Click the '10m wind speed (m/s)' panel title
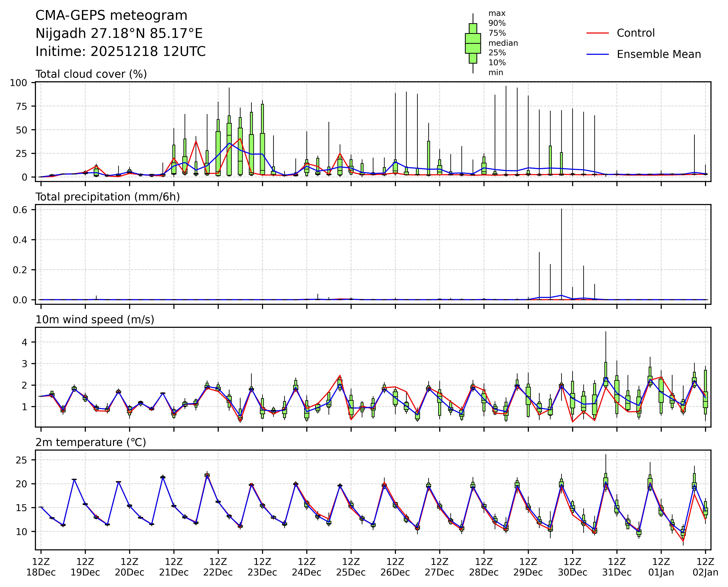The width and height of the screenshot is (728, 587). 95,320
